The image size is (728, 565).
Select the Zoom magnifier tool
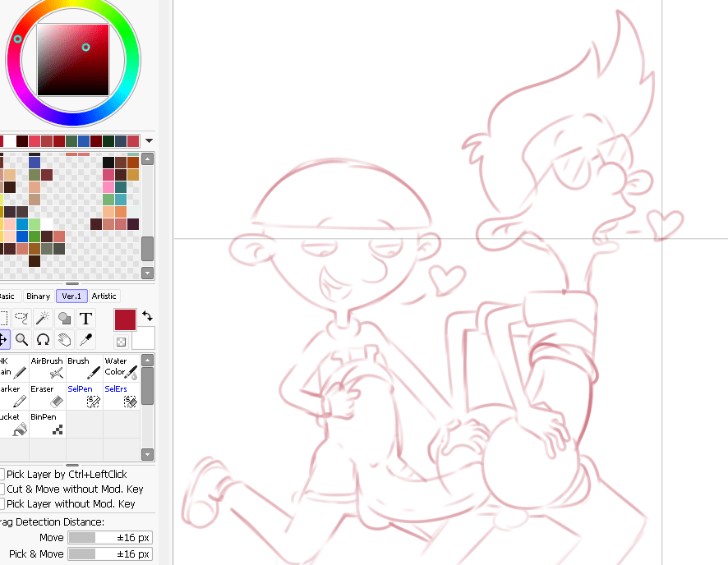22,340
